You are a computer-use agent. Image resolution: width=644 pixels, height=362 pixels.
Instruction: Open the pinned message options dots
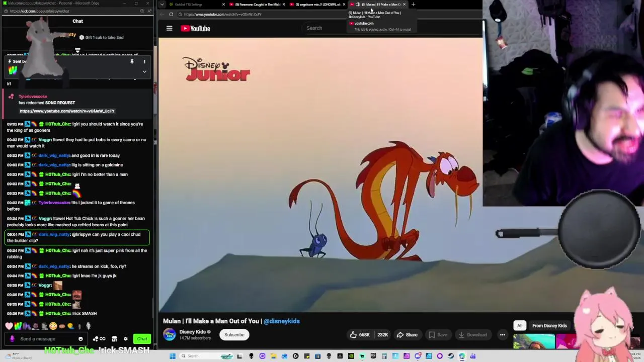pyautogui.click(x=144, y=61)
